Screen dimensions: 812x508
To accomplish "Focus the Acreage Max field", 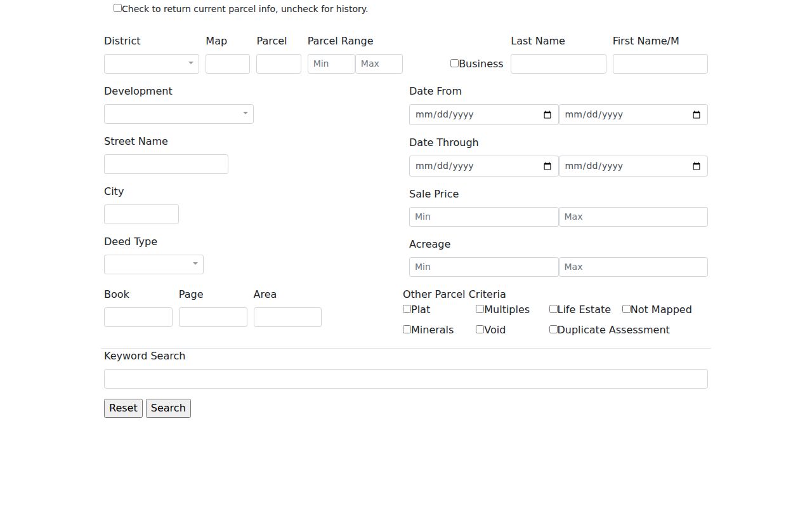I will (x=633, y=267).
